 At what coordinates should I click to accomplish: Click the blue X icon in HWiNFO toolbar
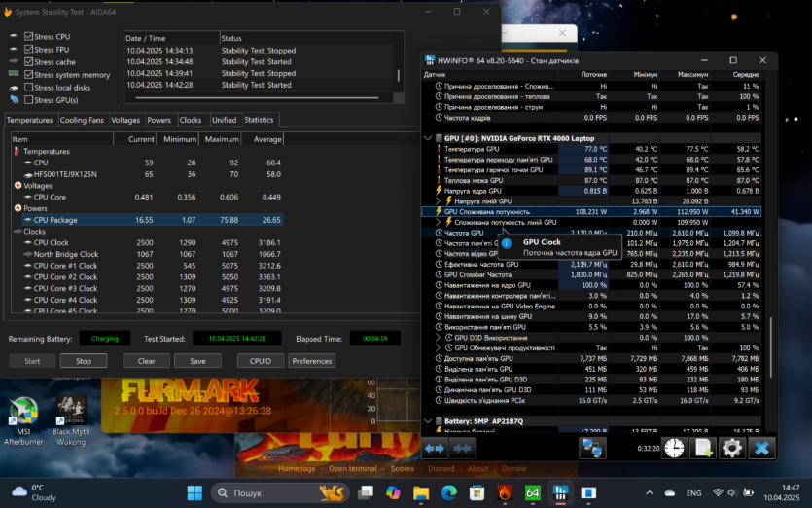(761, 448)
